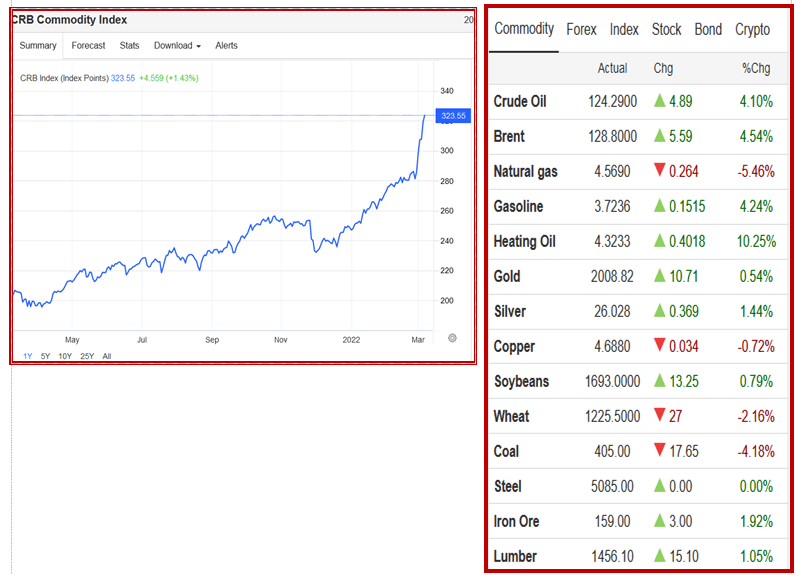
Task: Open the Alerts tab
Action: click(227, 45)
